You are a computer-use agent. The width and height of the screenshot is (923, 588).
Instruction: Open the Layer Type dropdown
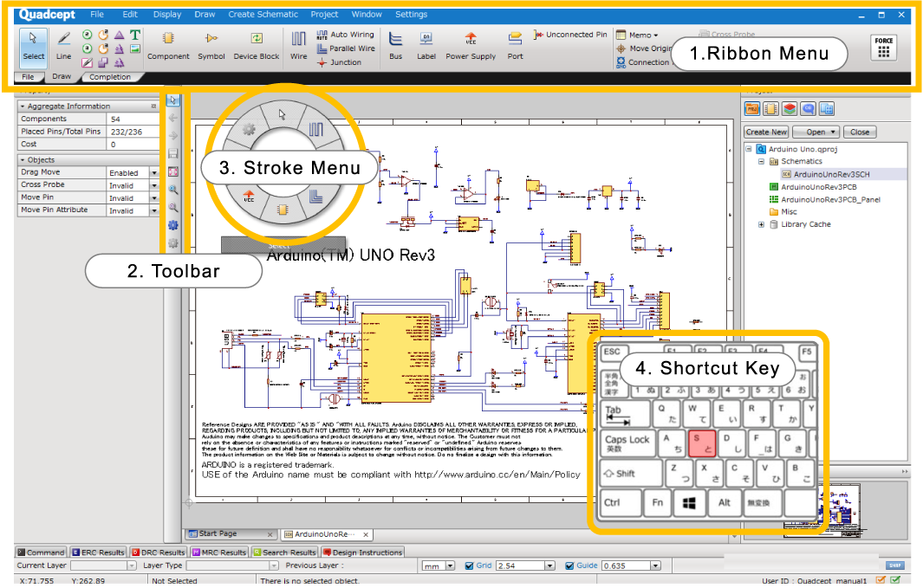[x=274, y=565]
